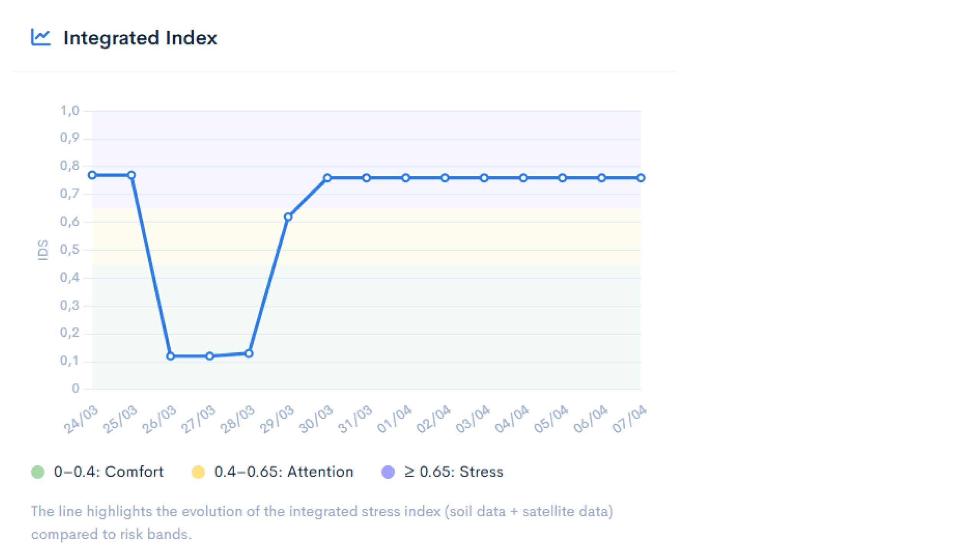Click the line chart icon beside Integrated Index
This screenshot has height=551, width=980.
pyautogui.click(x=41, y=37)
